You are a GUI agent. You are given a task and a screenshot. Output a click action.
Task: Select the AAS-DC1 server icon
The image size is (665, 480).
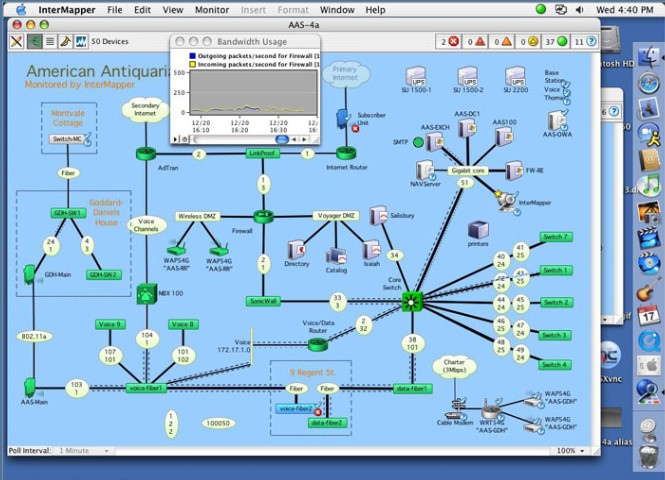coord(467,128)
